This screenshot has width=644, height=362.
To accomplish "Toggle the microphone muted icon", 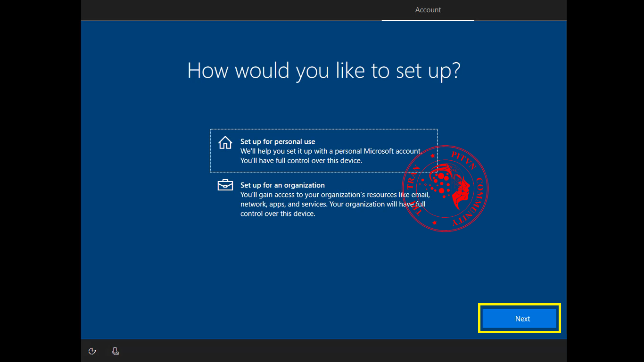I will 115,351.
